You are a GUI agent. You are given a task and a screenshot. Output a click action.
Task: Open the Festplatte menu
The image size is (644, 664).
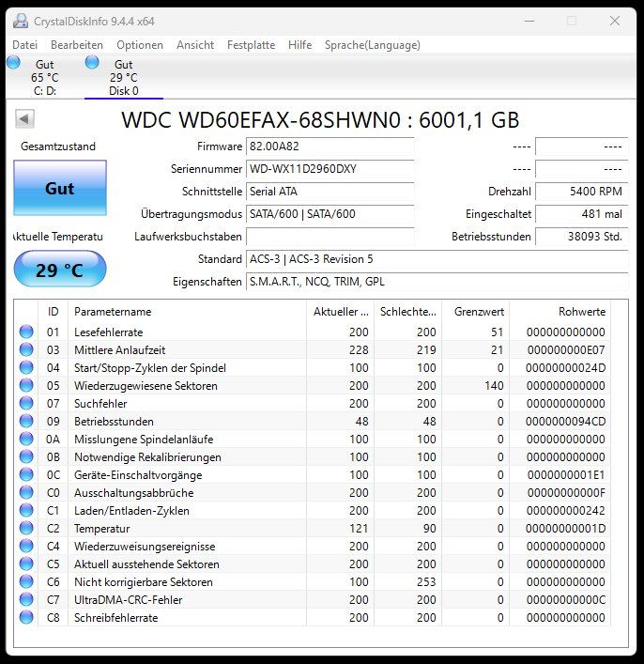(x=251, y=45)
